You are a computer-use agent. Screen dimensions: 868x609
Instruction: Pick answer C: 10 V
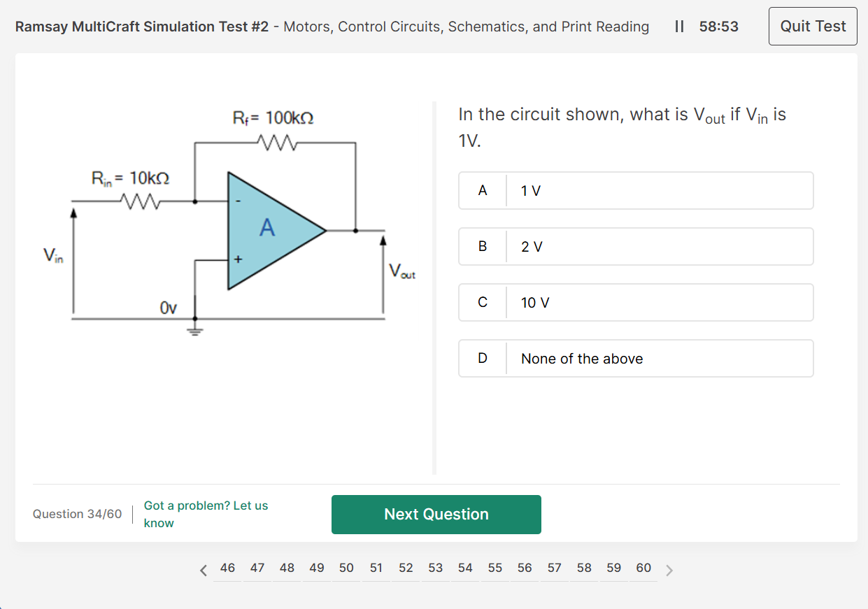pyautogui.click(x=635, y=302)
